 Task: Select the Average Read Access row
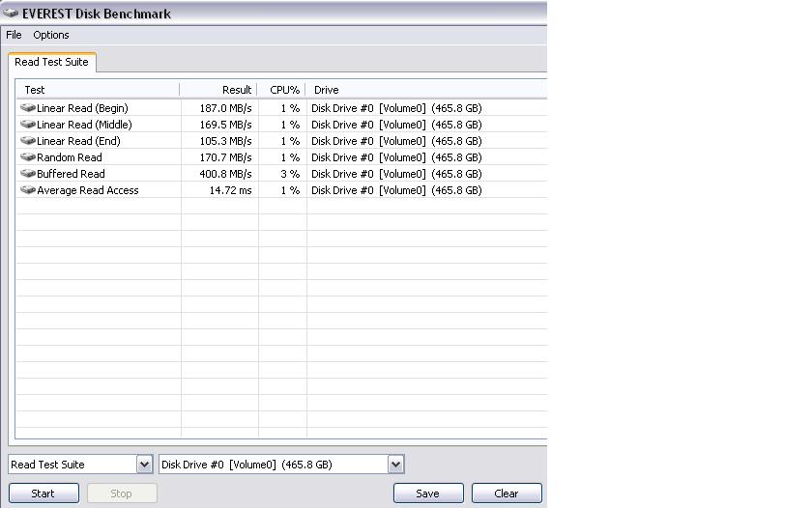[x=281, y=190]
